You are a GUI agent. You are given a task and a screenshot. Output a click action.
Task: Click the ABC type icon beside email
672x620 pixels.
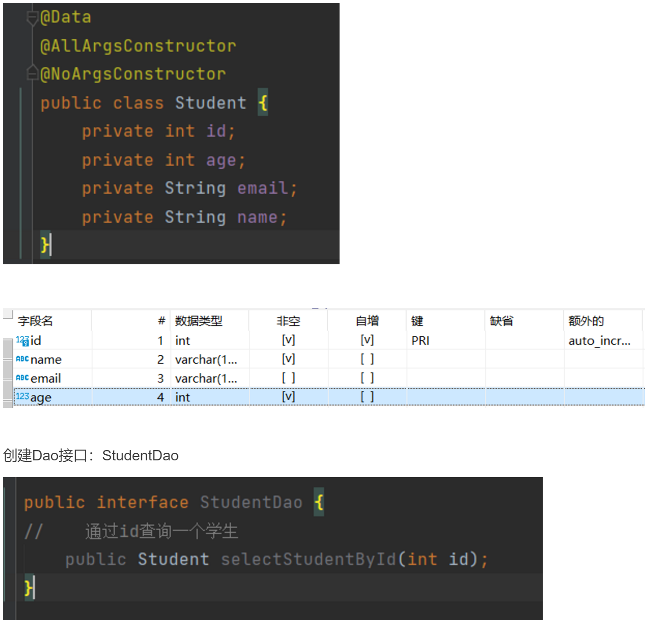click(22, 378)
